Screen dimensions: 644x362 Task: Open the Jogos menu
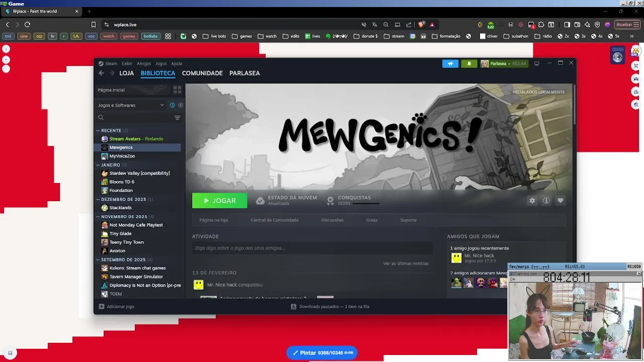click(x=161, y=63)
